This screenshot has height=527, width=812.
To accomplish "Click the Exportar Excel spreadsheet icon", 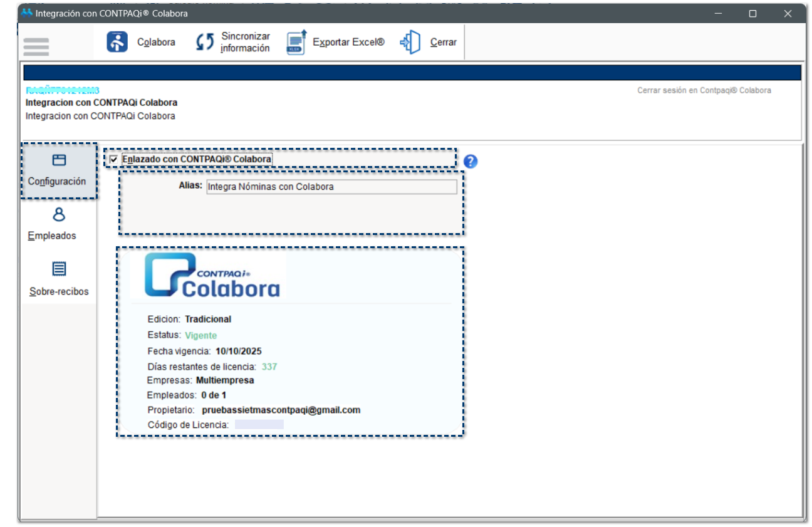I will [296, 42].
